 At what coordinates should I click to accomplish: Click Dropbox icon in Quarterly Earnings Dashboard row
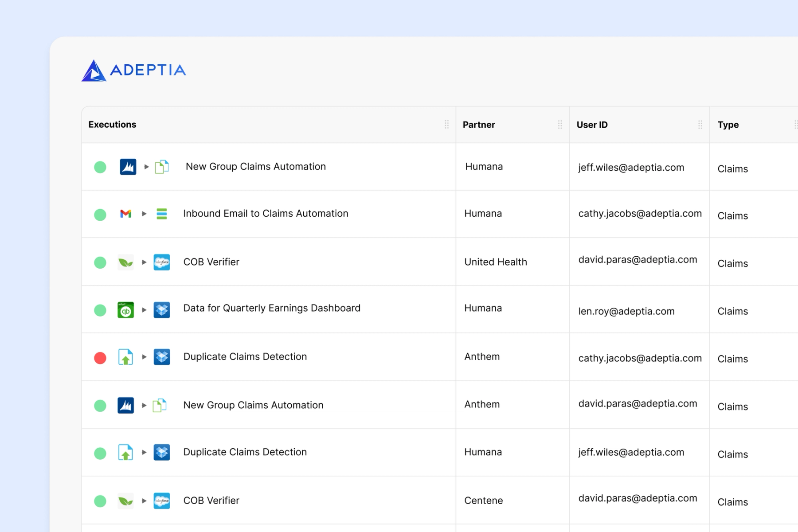click(x=162, y=310)
